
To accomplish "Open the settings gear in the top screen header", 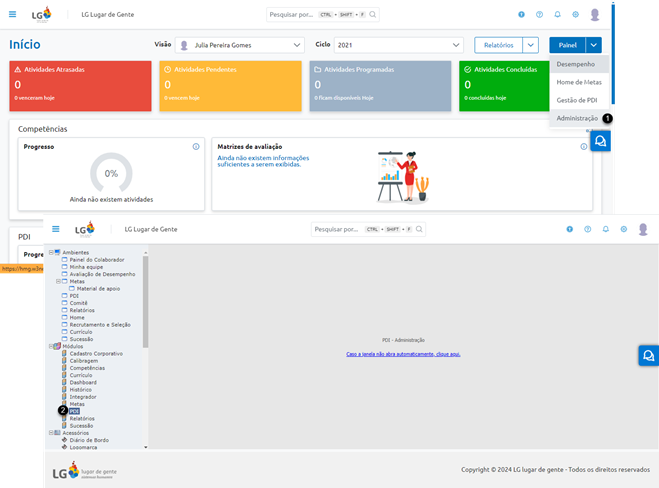I will tap(575, 14).
